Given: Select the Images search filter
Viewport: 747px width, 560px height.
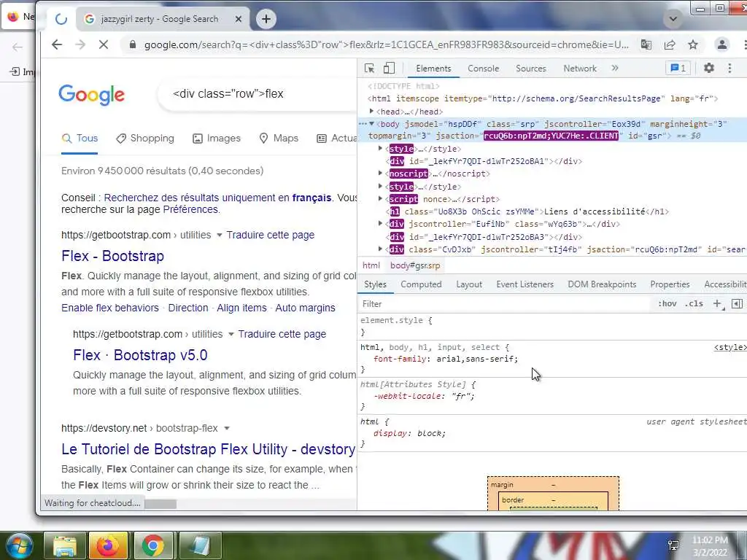Looking at the screenshot, I should coord(217,138).
